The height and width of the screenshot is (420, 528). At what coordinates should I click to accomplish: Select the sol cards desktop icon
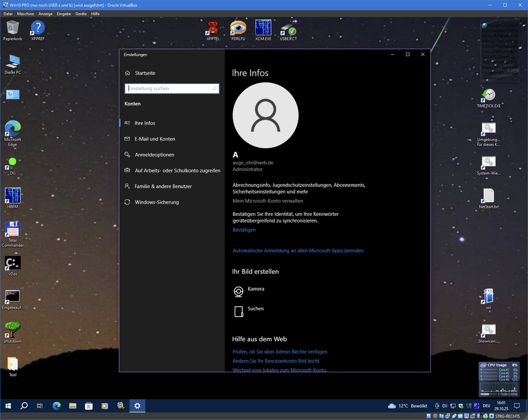[x=489, y=298]
